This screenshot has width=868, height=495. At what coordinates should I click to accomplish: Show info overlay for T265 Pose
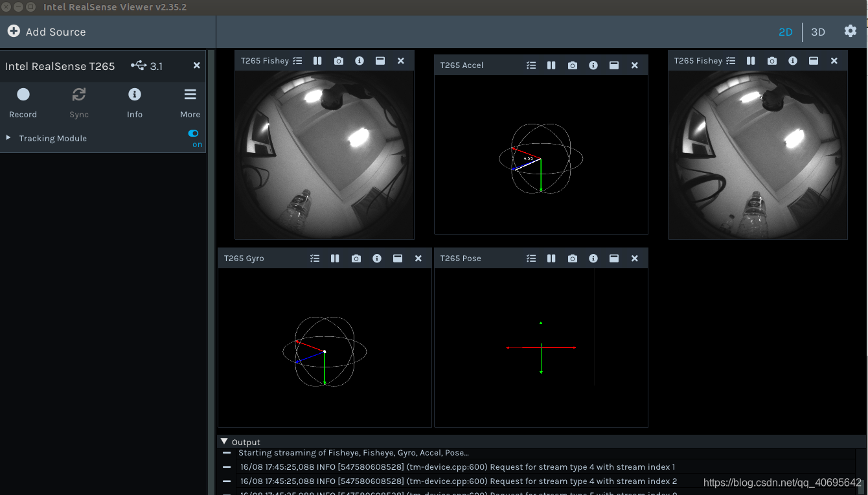593,259
